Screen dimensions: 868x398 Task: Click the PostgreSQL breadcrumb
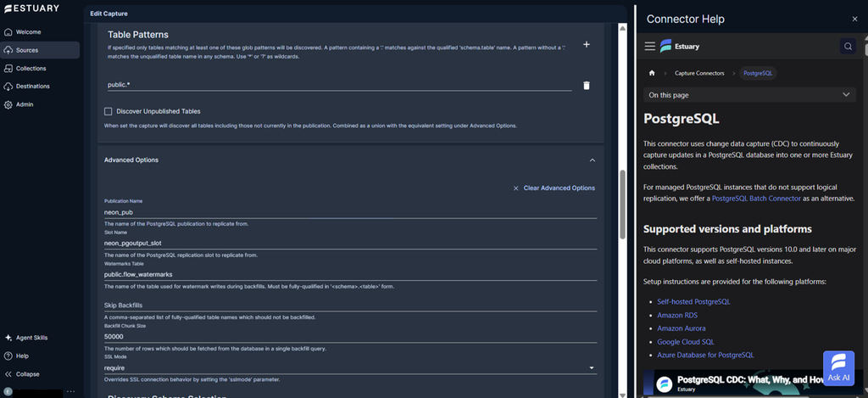pyautogui.click(x=758, y=73)
